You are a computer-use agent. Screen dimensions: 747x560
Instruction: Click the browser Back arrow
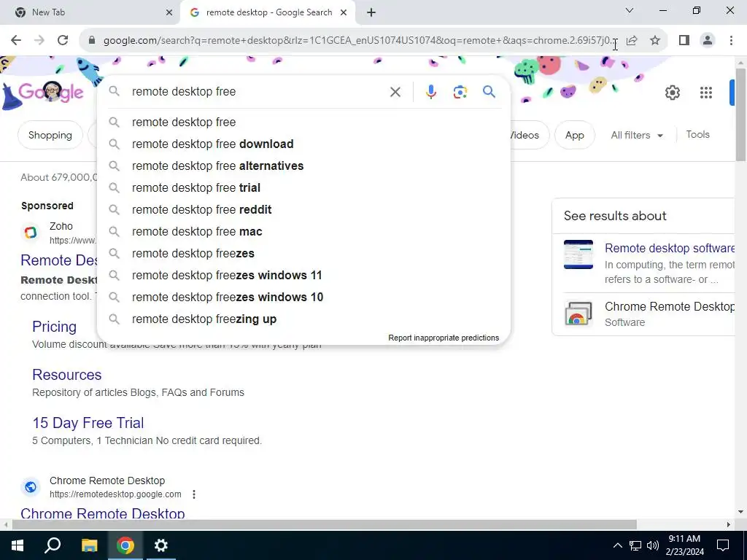[16, 41]
